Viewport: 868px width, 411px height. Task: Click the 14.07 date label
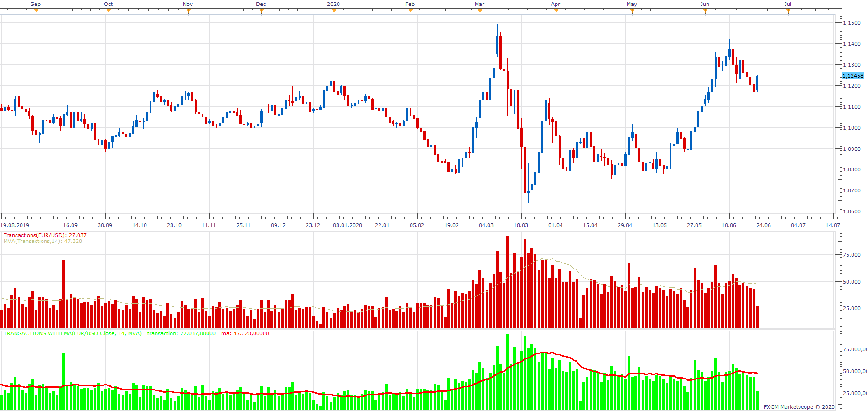(833, 225)
